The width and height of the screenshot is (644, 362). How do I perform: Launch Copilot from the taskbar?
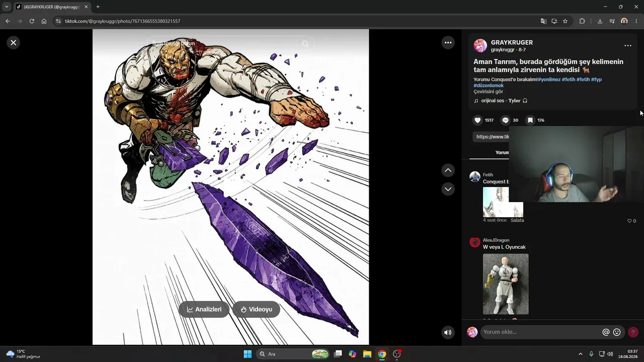(x=353, y=354)
